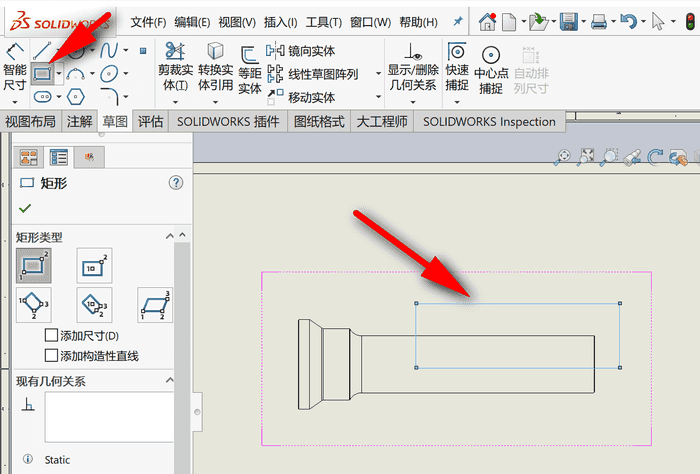Open the ellipse tool dropdown arrow
This screenshot has width=700, height=474.
click(x=126, y=73)
